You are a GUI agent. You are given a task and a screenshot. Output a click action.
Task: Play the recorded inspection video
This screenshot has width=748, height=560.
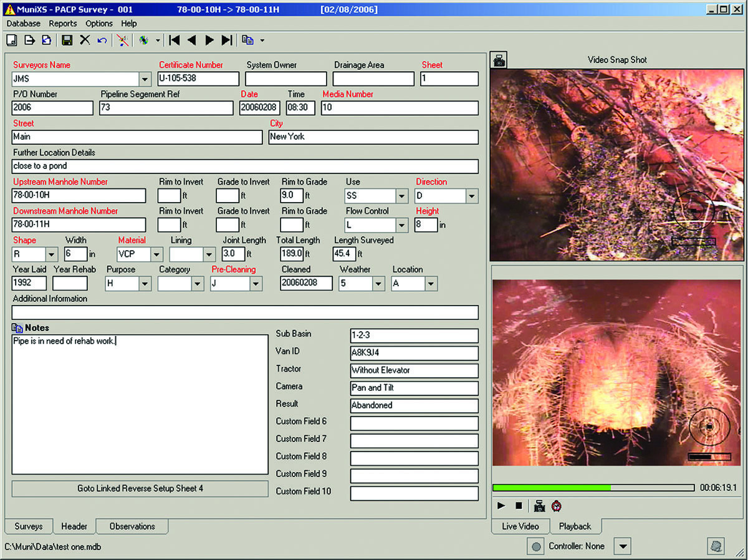pyautogui.click(x=501, y=506)
